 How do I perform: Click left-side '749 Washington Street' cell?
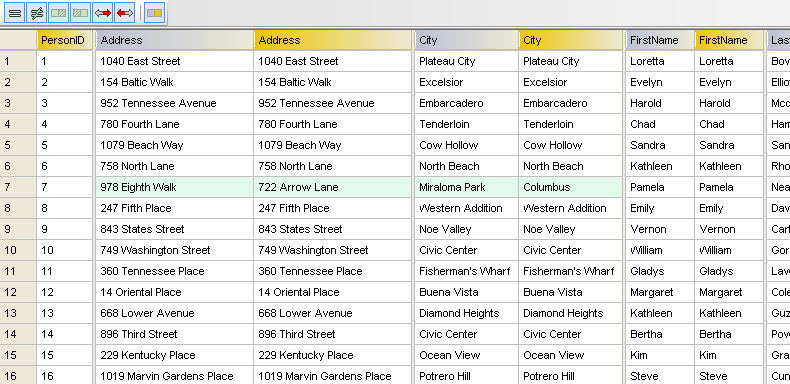[x=174, y=250]
